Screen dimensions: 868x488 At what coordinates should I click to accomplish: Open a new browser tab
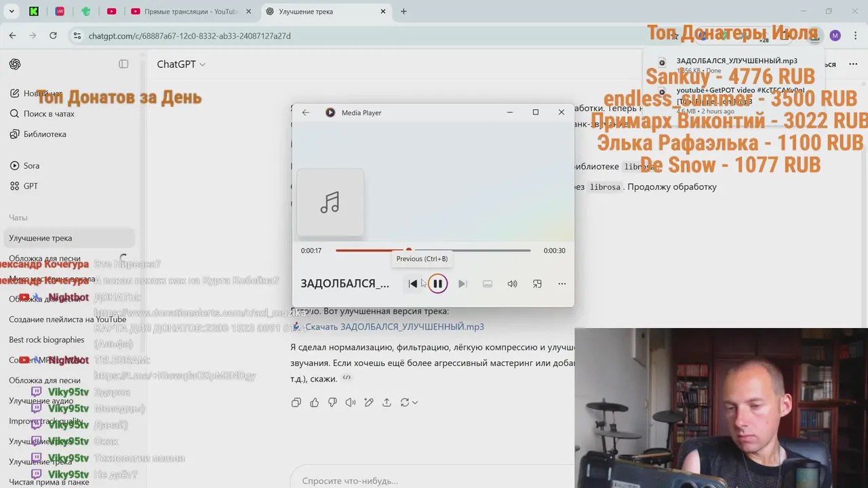(x=403, y=12)
